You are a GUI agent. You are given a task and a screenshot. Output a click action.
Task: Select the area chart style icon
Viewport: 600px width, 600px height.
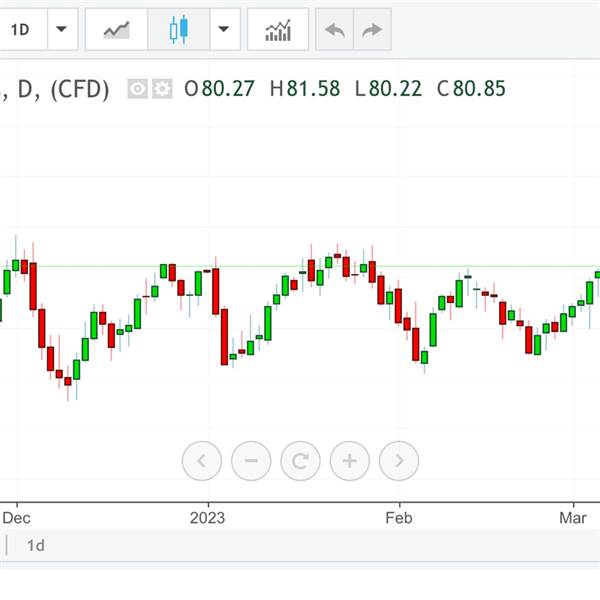(116, 29)
